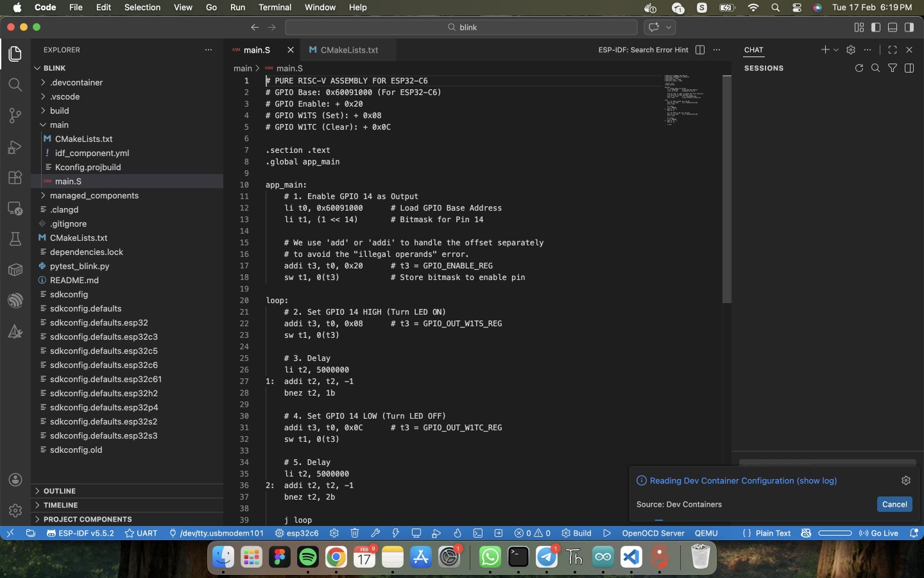The height and width of the screenshot is (578, 924).
Task: Click ESP-IDF: Search Error Hint button
Action: 643,49
